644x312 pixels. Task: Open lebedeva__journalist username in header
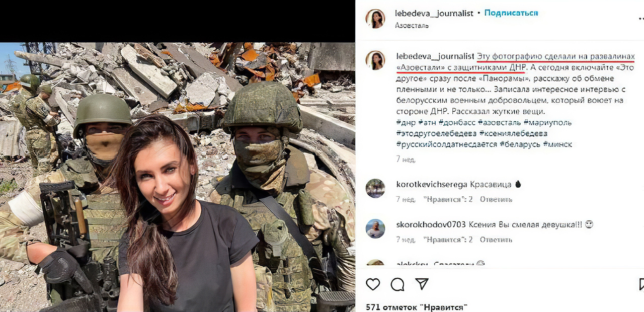[x=434, y=13]
